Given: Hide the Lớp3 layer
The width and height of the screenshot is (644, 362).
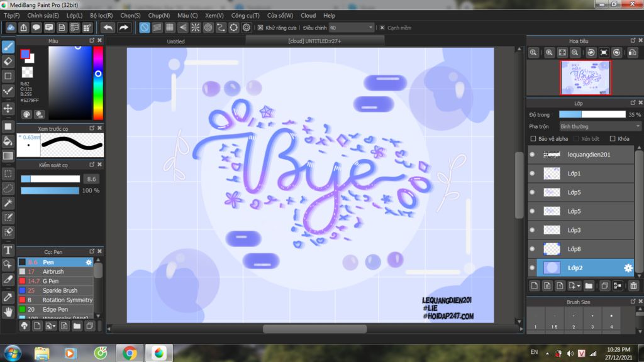Looking at the screenshot, I should coord(532,230).
